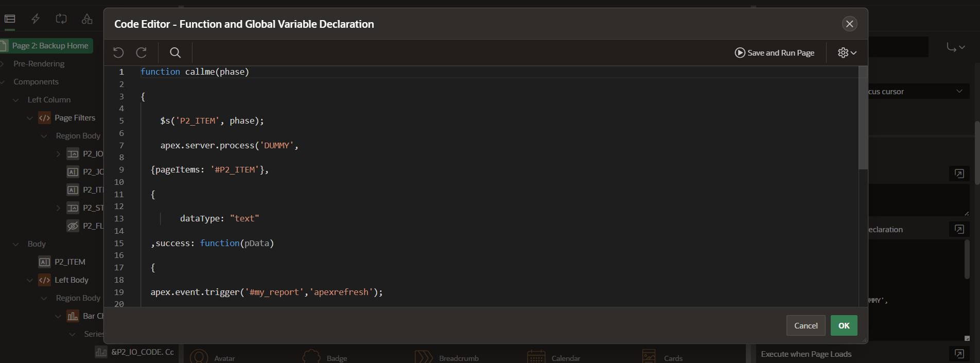The height and width of the screenshot is (363, 980).
Task: Click the &P2_IO_CODE series chart icon
Action: tap(101, 352)
